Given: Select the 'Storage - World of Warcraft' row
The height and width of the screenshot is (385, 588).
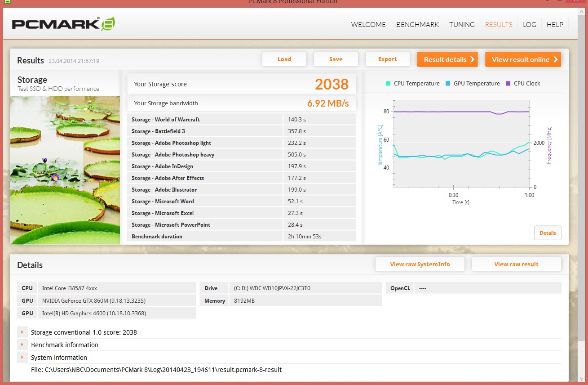Looking at the screenshot, I should point(242,120).
